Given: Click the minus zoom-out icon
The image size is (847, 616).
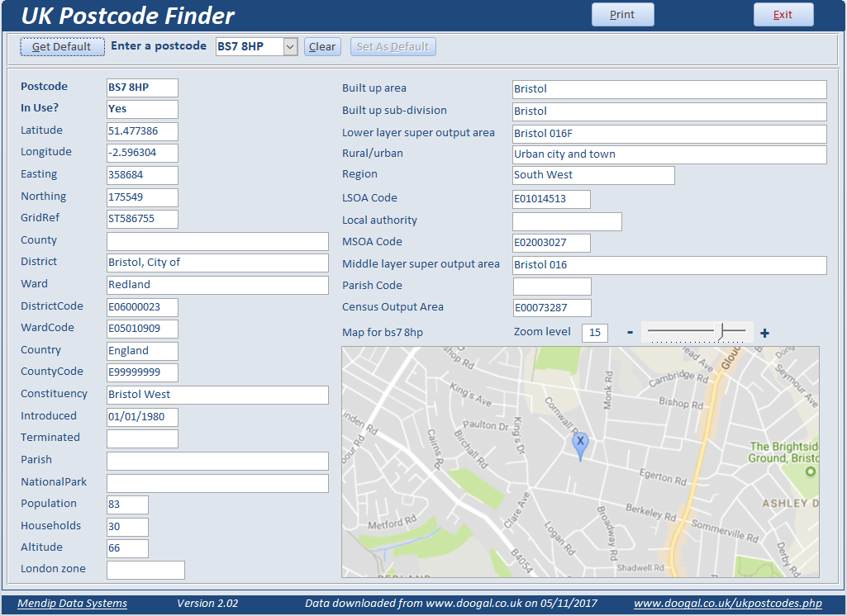Looking at the screenshot, I should tap(630, 333).
